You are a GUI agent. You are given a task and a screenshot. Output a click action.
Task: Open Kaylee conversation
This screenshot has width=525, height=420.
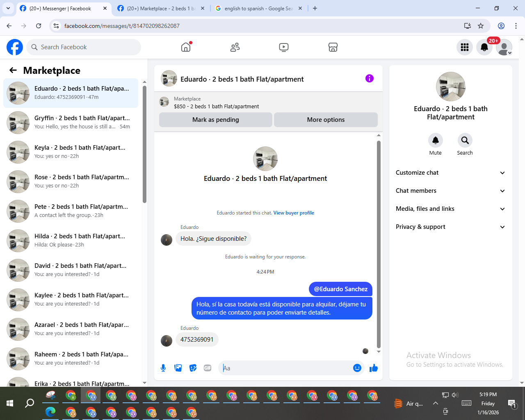point(71,300)
